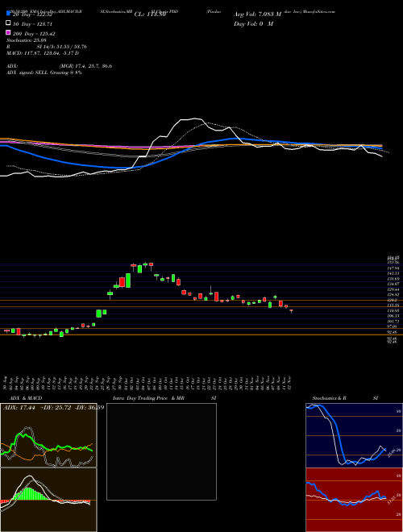Click the 106.33 price axis label
Screen dimensions: 403x532
[x=393, y=315]
